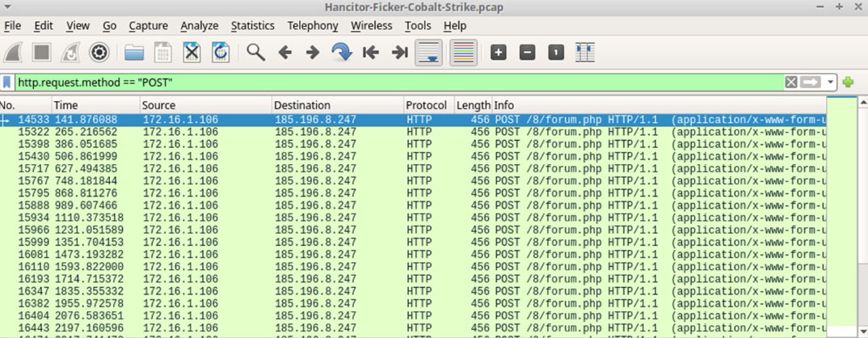
Task: Clear the display filter
Action: (x=791, y=82)
